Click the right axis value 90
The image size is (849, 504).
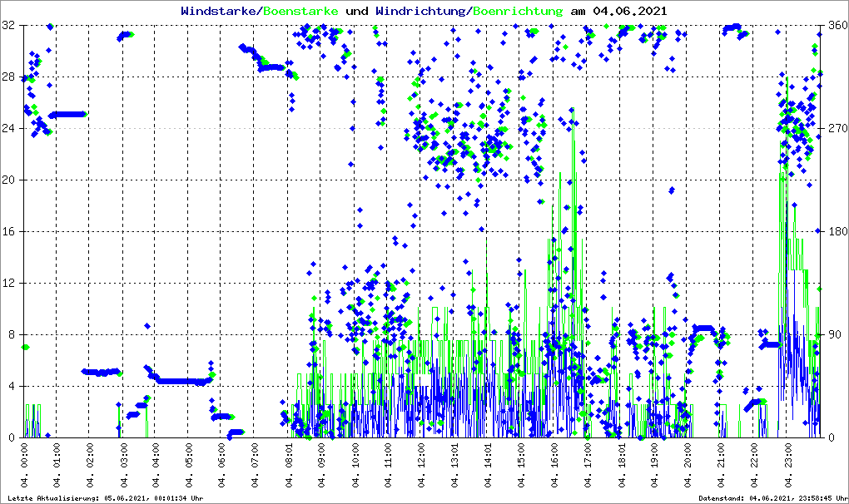click(835, 334)
